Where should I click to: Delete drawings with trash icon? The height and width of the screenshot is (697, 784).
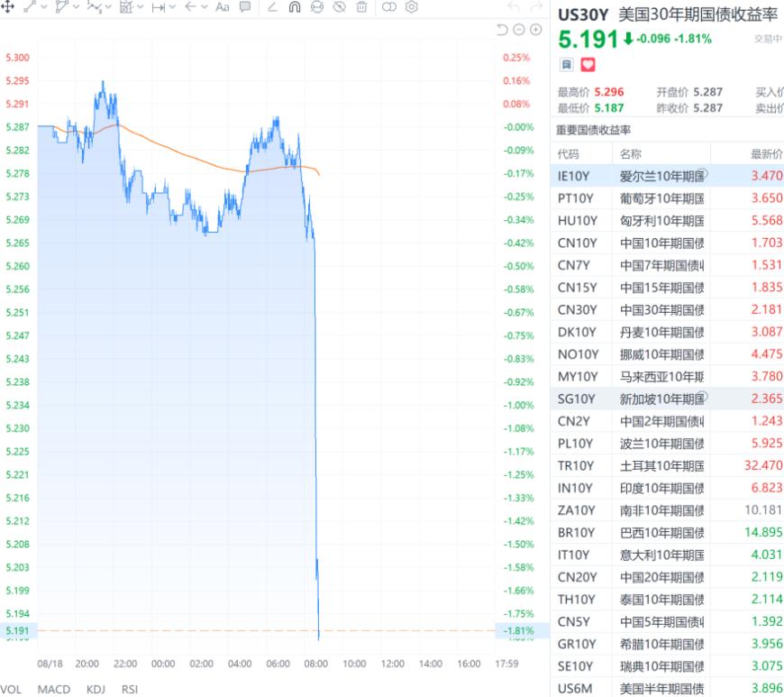click(361, 7)
